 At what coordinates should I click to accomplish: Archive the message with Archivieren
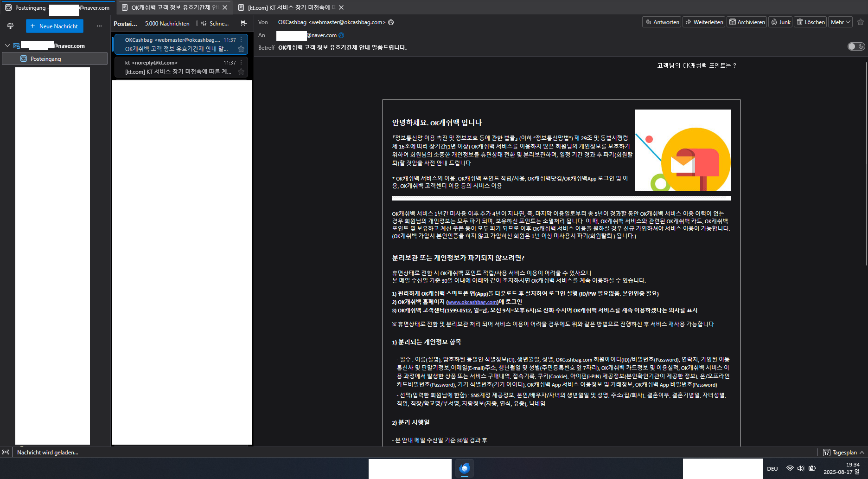[x=747, y=22]
